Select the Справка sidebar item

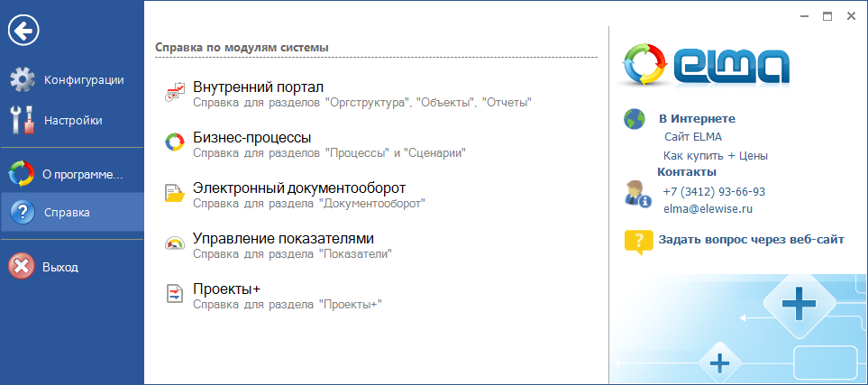tap(67, 214)
